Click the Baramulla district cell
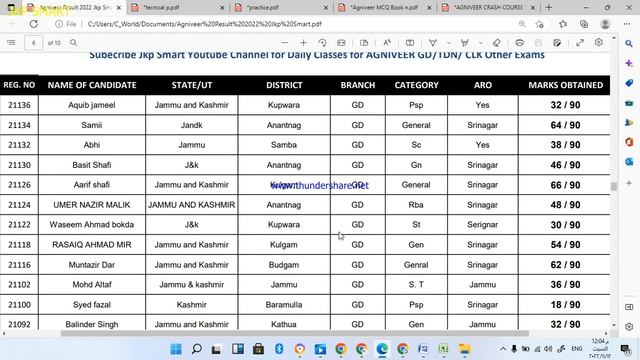Screen dimensions: 640x360 [284, 305]
